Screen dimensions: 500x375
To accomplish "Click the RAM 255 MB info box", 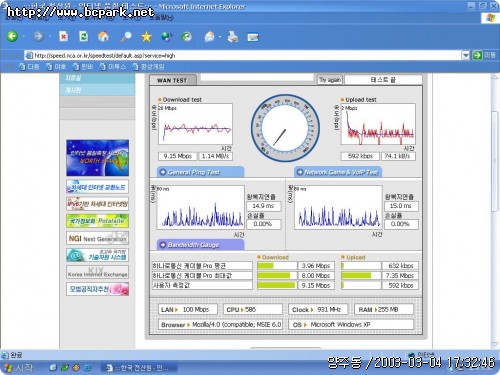I will point(384,310).
